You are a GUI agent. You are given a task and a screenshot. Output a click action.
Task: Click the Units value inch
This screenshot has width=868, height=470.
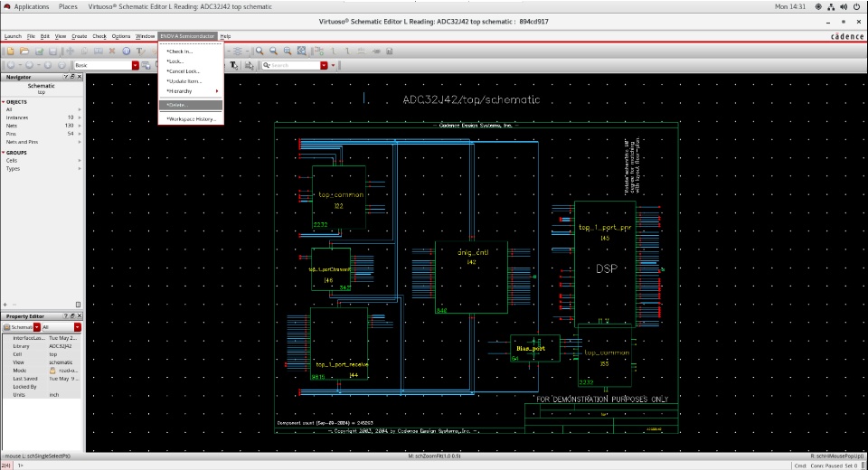[53, 395]
